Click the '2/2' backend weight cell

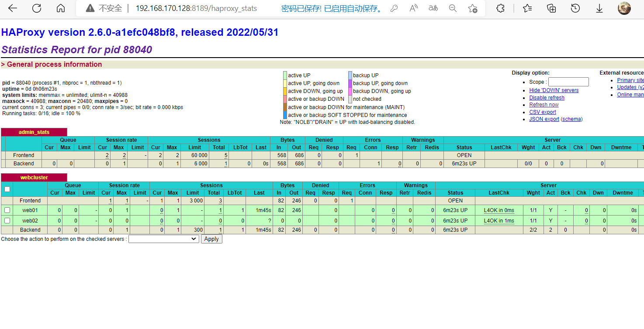coord(533,230)
